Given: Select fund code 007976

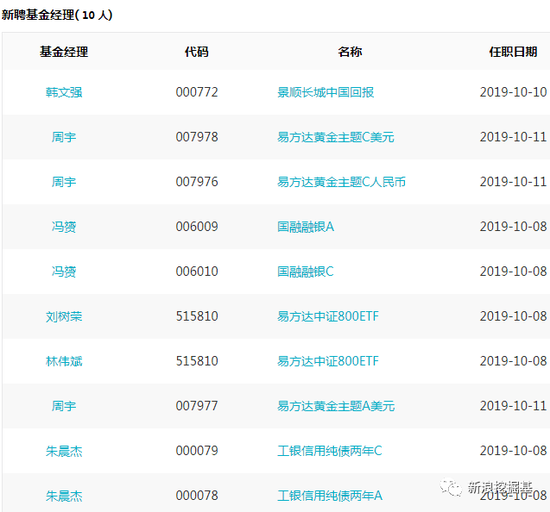Looking at the screenshot, I should (197, 182).
